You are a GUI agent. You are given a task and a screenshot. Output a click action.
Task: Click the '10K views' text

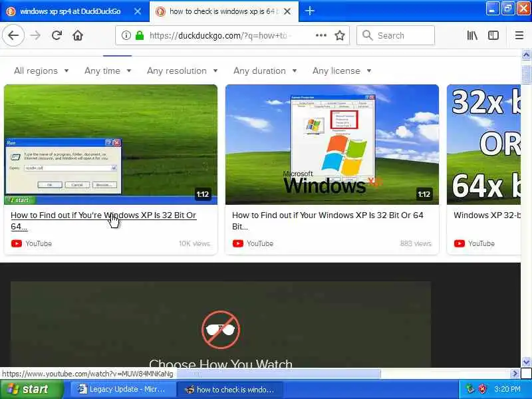(x=195, y=243)
